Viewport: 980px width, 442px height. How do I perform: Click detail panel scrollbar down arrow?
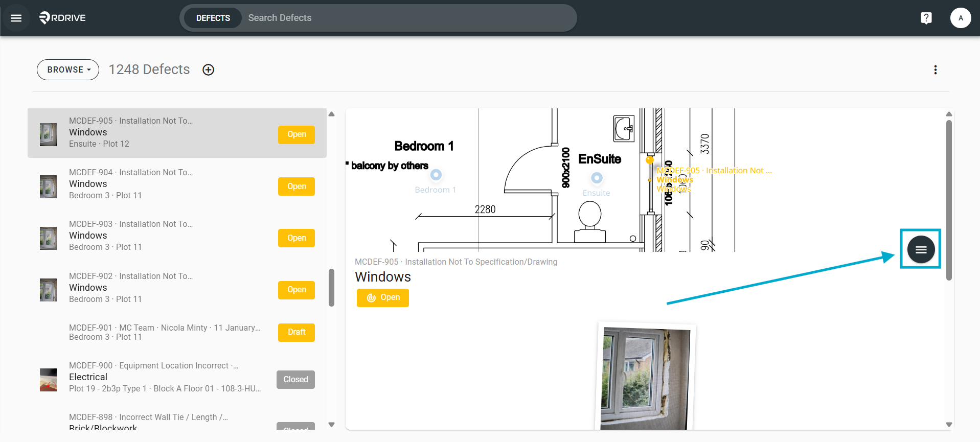(949, 425)
